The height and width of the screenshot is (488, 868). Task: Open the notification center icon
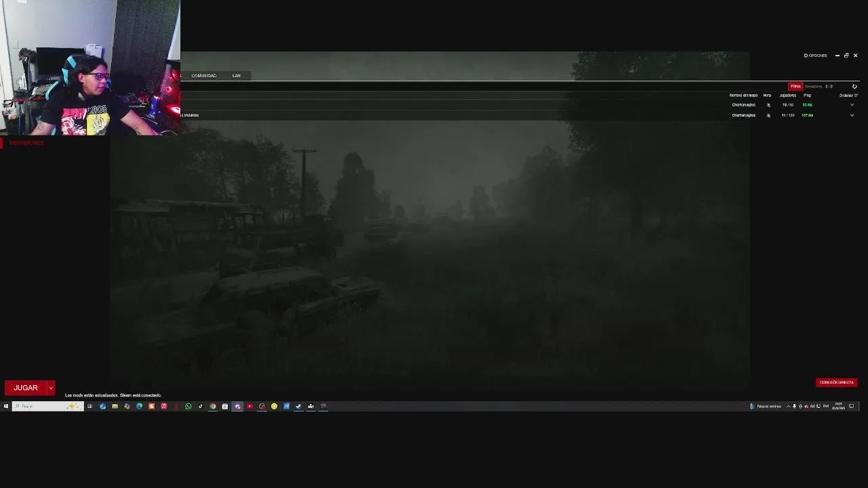click(x=852, y=406)
